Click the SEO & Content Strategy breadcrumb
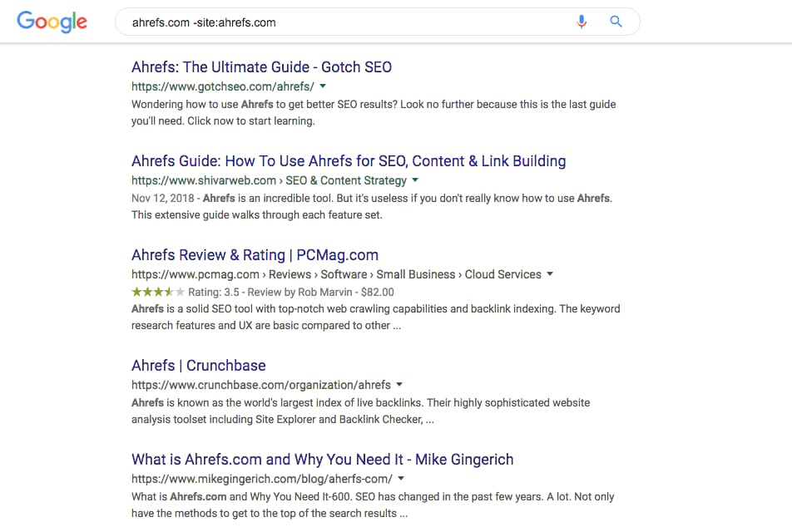The height and width of the screenshot is (532, 792). [x=346, y=180]
